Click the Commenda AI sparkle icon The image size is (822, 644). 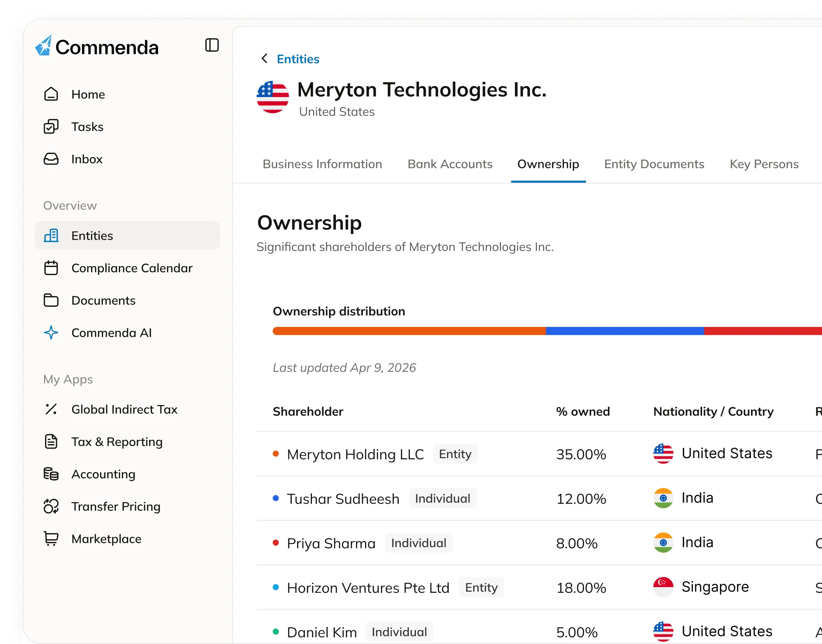(x=51, y=333)
